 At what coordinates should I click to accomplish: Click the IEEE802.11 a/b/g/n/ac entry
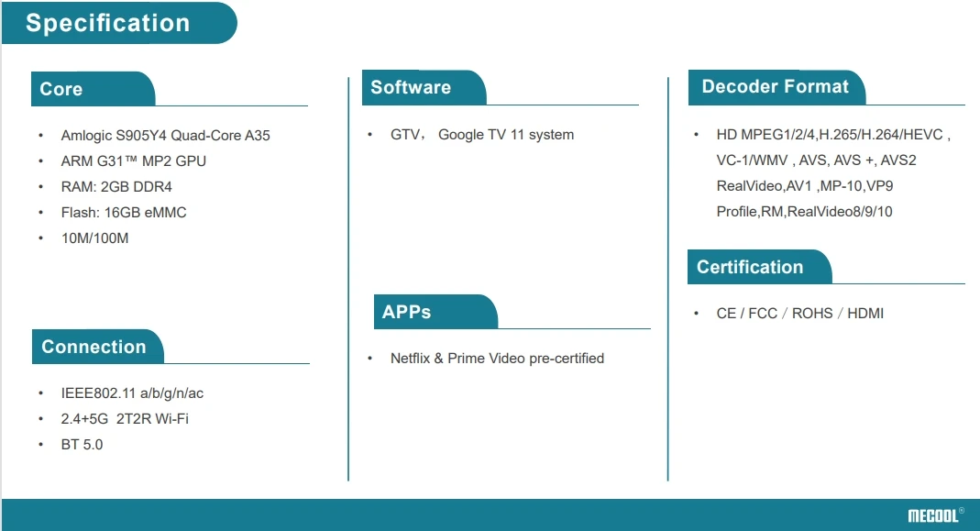click(132, 393)
